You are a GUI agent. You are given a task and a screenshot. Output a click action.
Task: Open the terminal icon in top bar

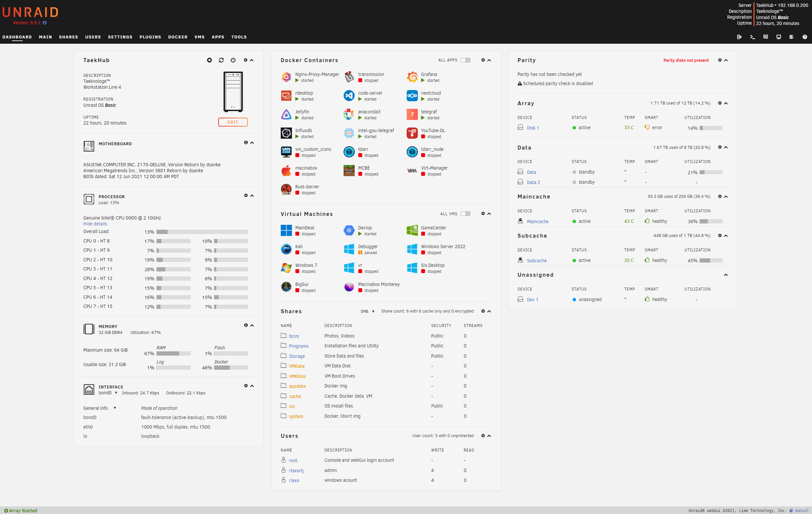coord(752,37)
